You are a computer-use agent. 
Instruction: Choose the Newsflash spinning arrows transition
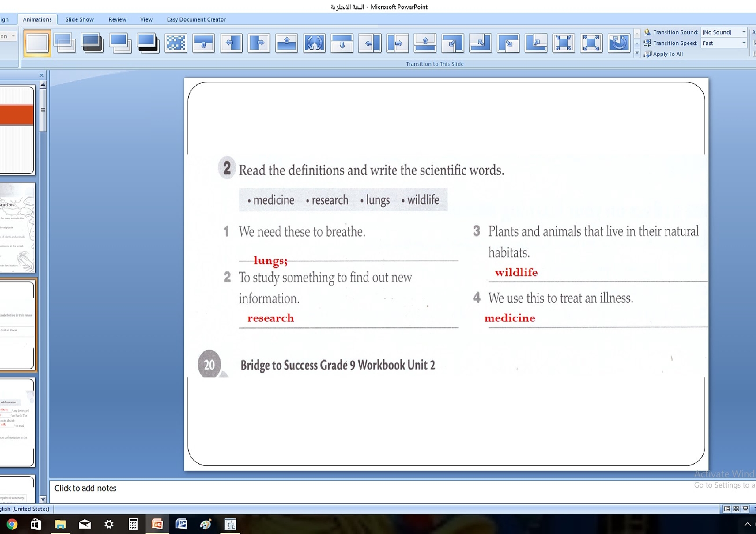(x=314, y=43)
